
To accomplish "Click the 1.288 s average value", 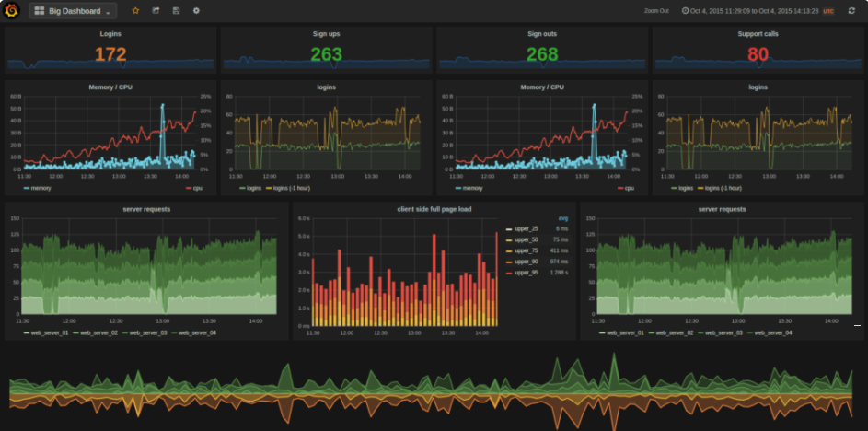I will click(x=559, y=273).
